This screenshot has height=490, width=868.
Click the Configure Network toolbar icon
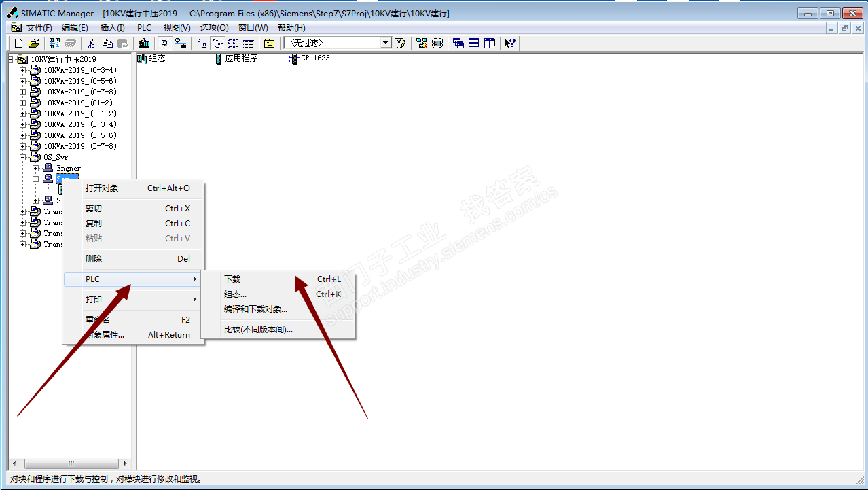[x=422, y=43]
